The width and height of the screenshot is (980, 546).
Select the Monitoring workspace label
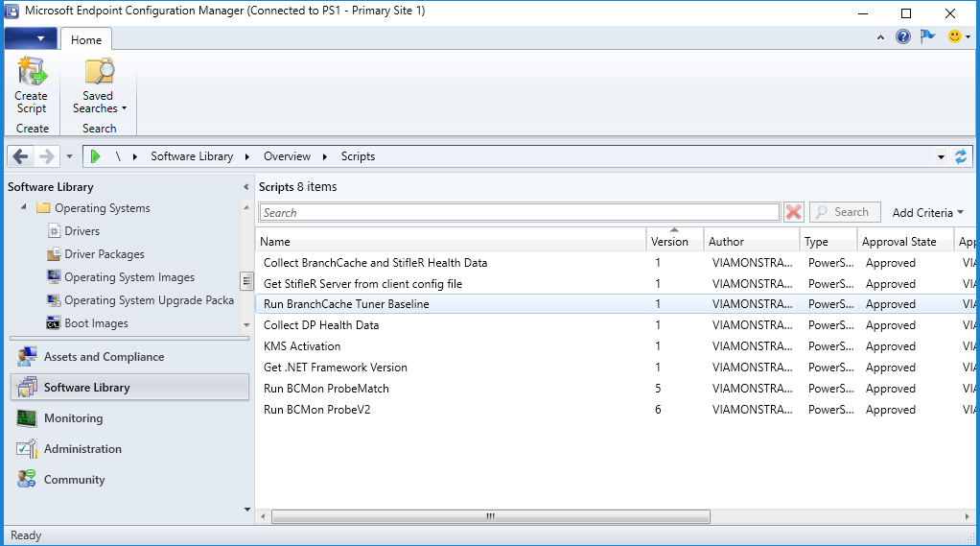tap(73, 417)
